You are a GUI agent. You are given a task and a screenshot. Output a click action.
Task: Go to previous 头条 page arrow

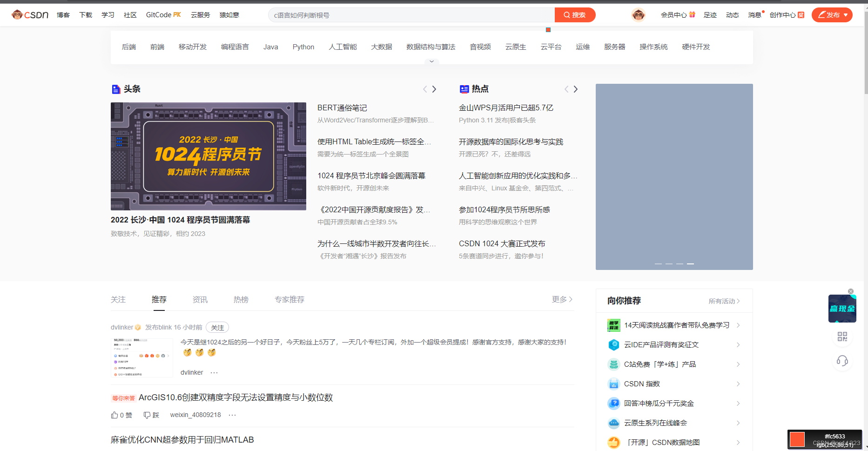click(x=425, y=89)
